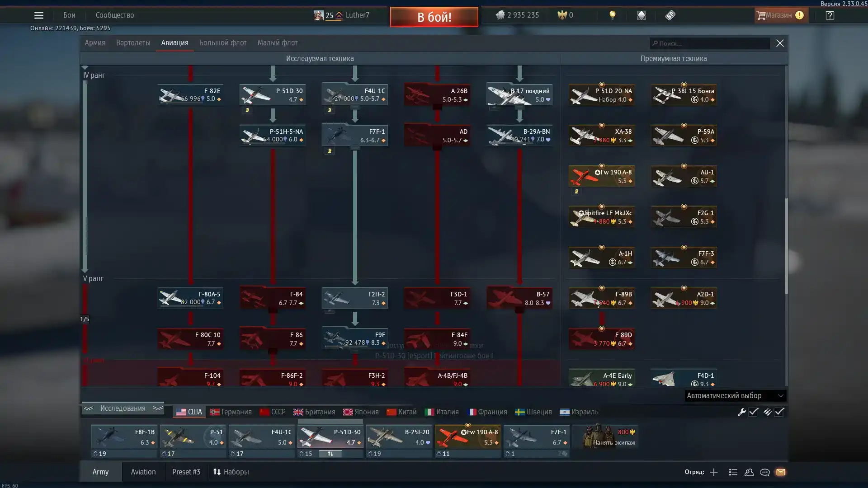Open the squad list icon

[x=733, y=472]
